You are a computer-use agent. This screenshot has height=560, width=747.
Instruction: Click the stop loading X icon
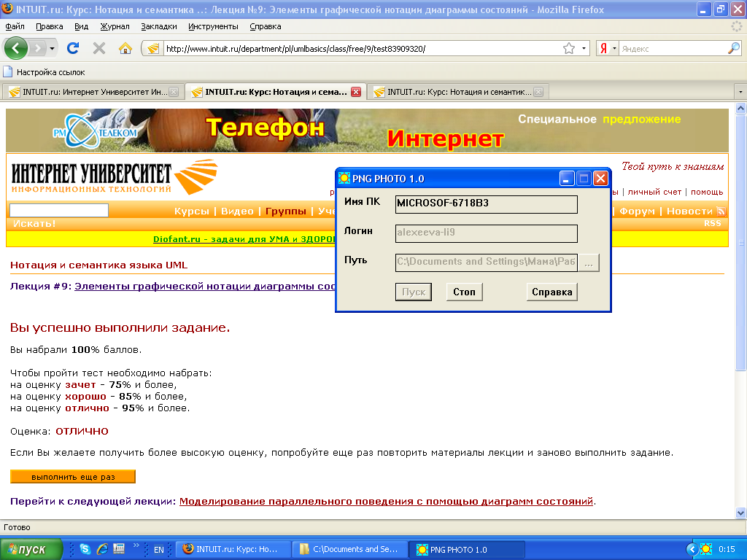pyautogui.click(x=99, y=48)
